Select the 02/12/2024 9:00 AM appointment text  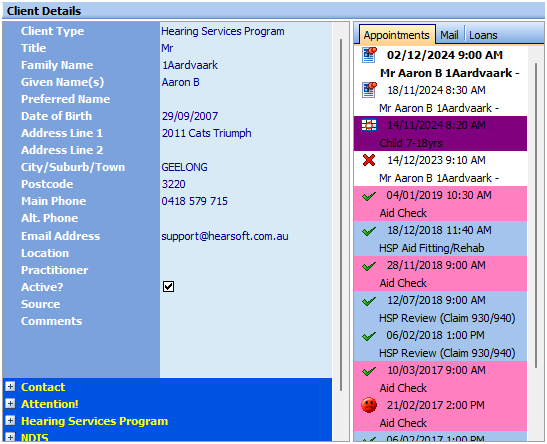445,55
